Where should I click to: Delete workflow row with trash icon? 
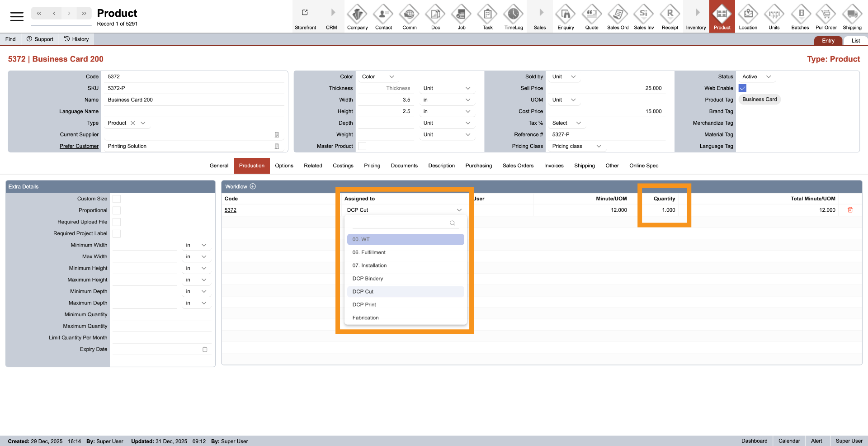click(x=850, y=210)
